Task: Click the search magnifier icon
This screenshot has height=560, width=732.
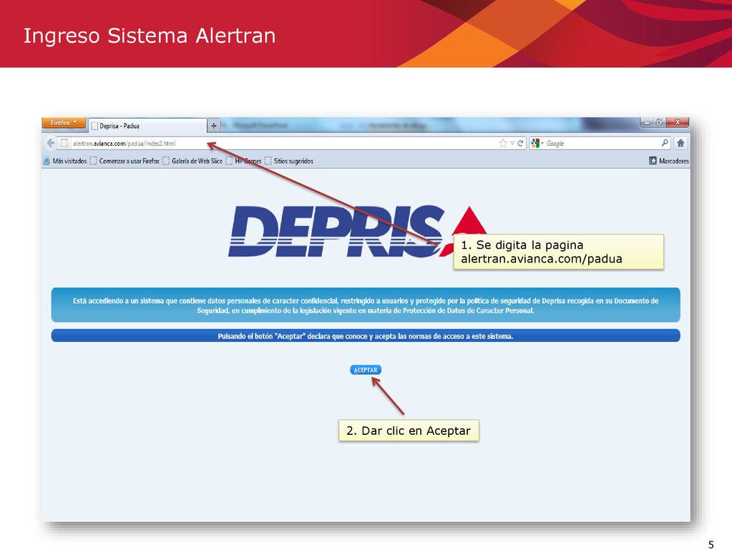Action: click(665, 143)
